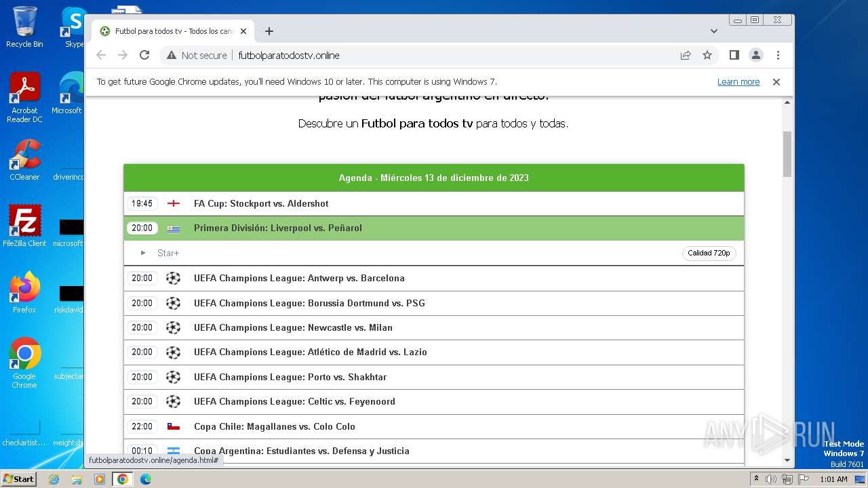Click the scrollbar down arrow
This screenshot has width=868, height=488.
click(787, 460)
